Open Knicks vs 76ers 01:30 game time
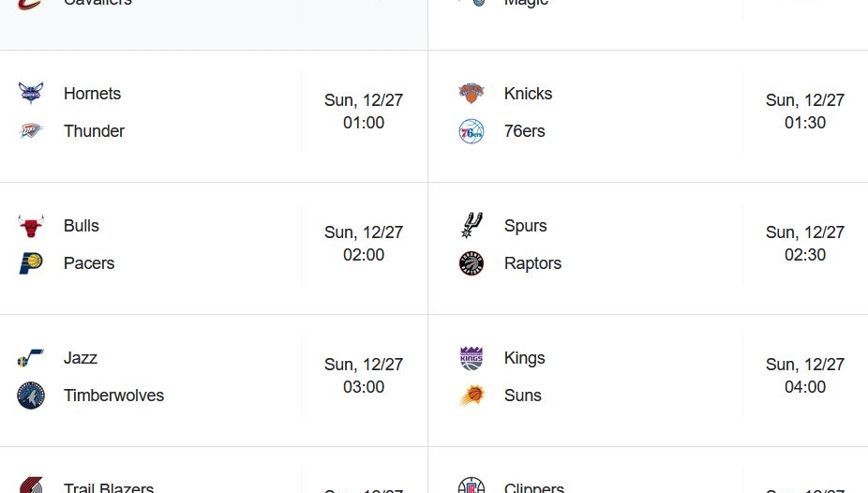 point(805,112)
